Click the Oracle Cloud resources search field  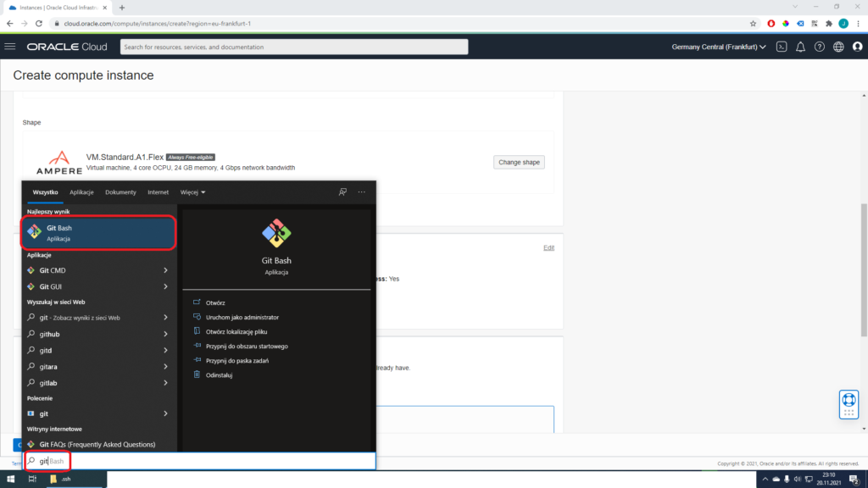tap(294, 47)
